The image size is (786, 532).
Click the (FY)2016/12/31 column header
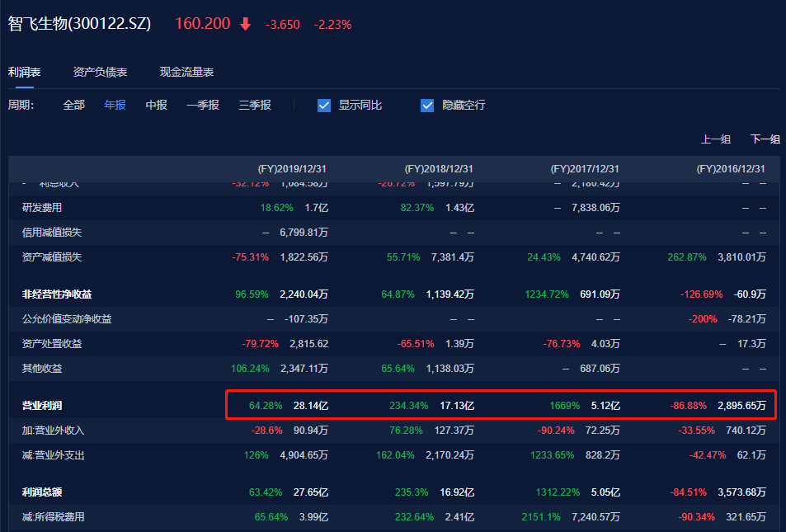(x=731, y=169)
